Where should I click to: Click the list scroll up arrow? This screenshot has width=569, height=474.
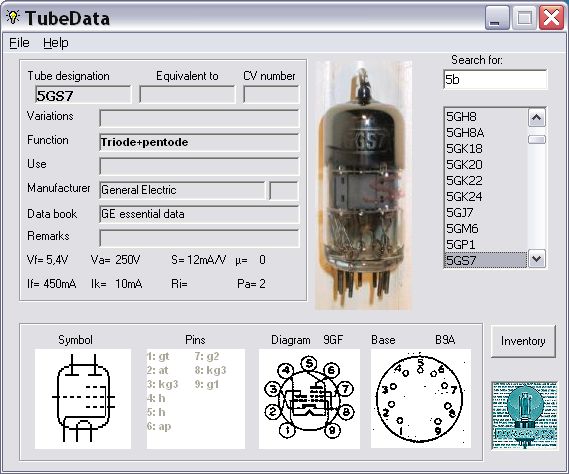[537, 118]
